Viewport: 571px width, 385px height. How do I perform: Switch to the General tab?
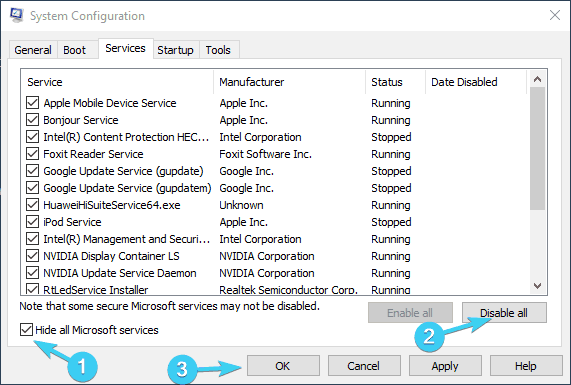[33, 50]
